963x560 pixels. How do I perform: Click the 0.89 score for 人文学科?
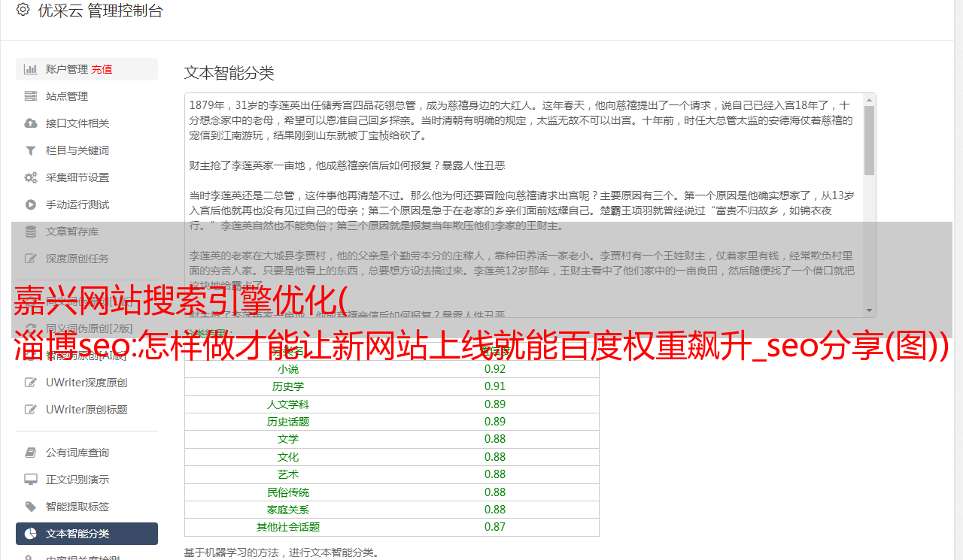[495, 404]
